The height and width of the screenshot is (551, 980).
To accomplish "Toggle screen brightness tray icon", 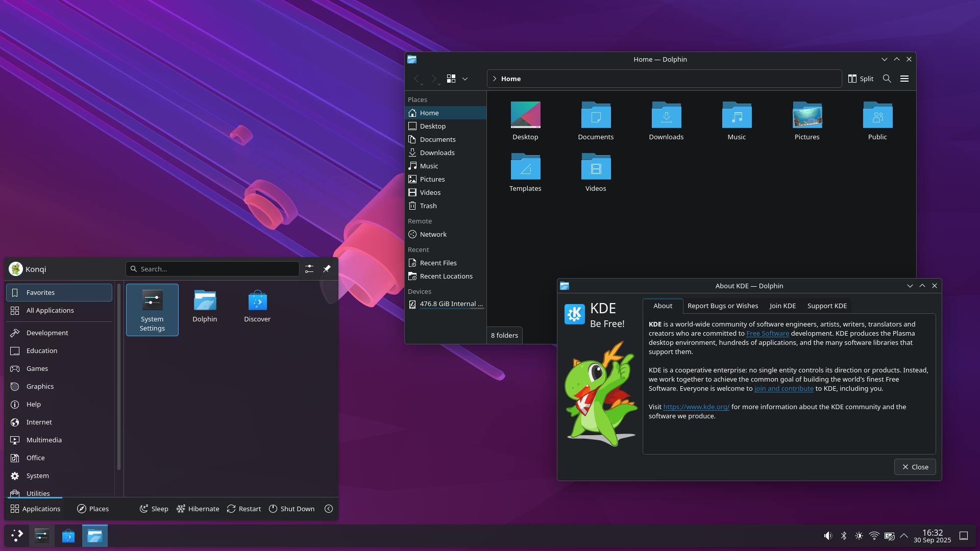I will point(859,536).
